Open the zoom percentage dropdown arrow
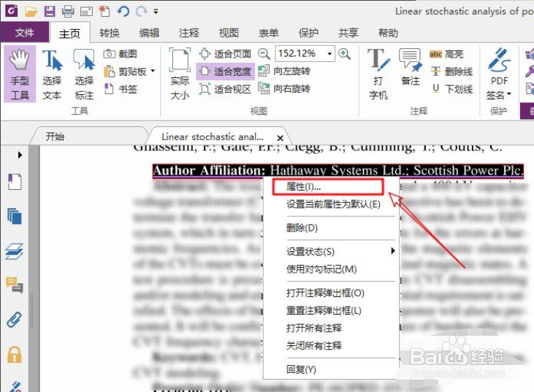 [329, 54]
